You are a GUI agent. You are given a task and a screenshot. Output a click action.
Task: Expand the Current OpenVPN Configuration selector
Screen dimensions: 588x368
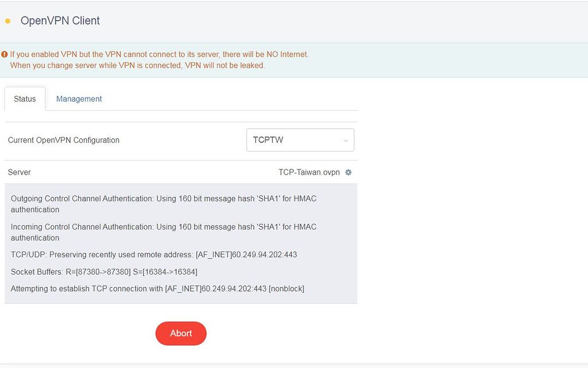tap(300, 140)
